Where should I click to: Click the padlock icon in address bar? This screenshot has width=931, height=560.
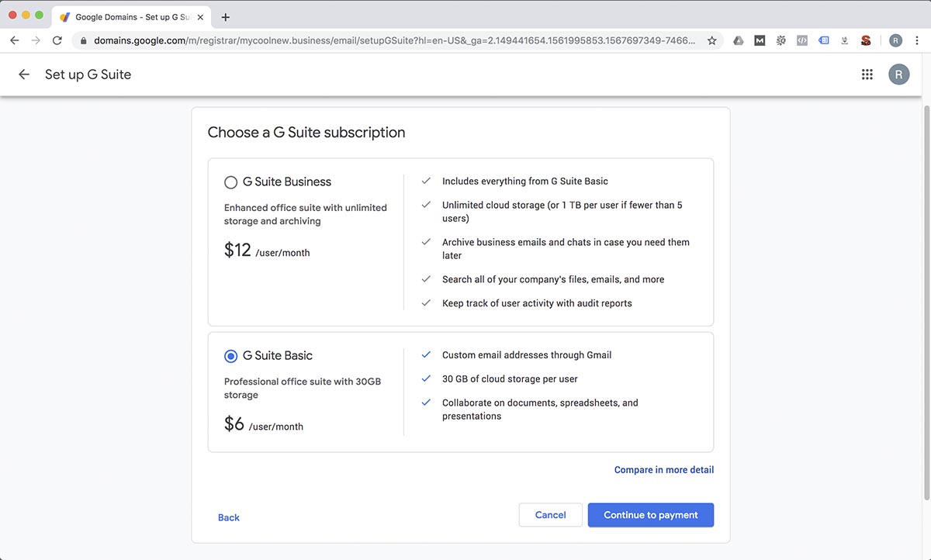tap(82, 40)
